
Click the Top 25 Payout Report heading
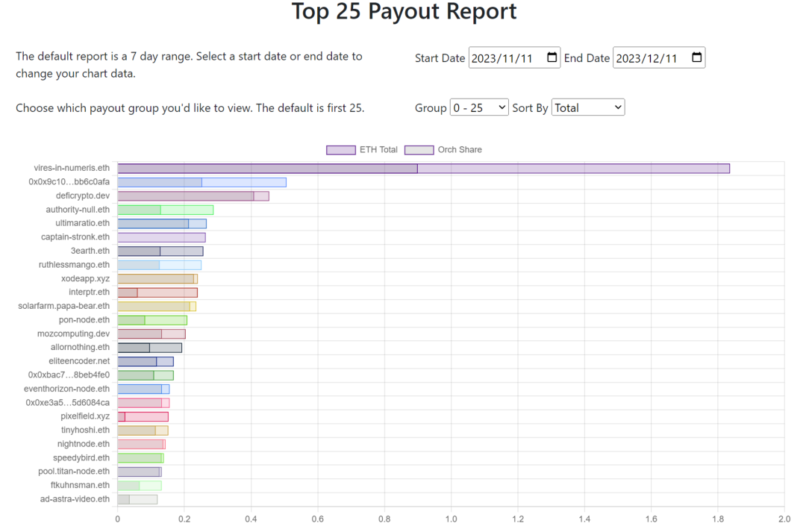coord(403,13)
